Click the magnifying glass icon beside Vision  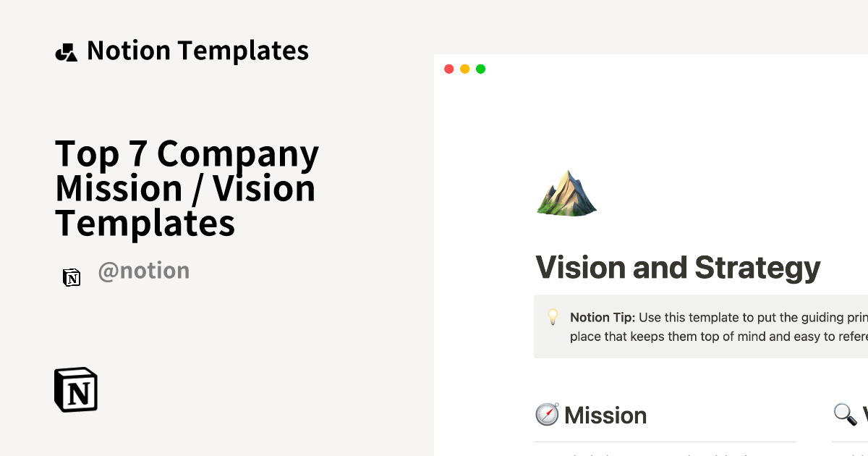tap(845, 414)
